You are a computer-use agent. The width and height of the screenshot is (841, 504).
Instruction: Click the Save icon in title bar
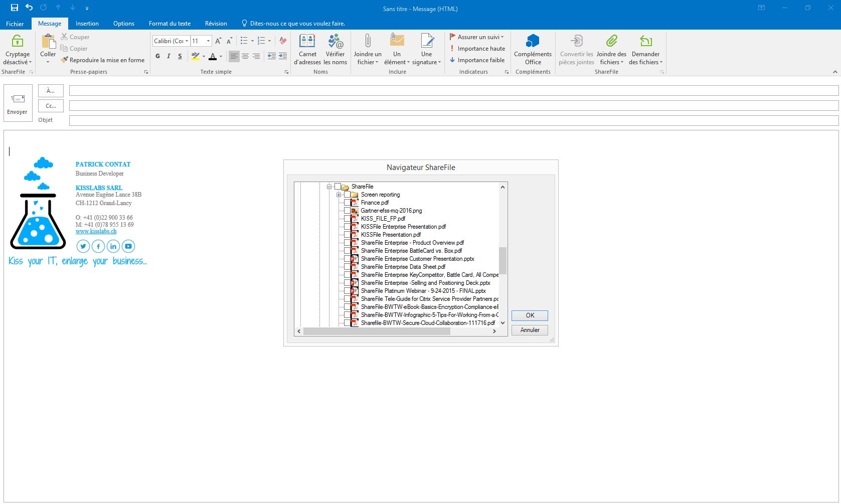coord(15,8)
